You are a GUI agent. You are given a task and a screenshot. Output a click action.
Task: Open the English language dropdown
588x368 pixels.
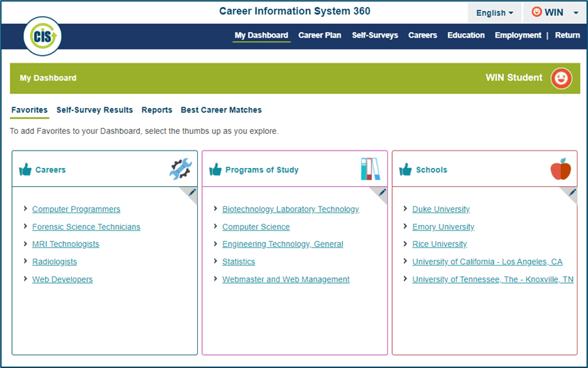(495, 13)
